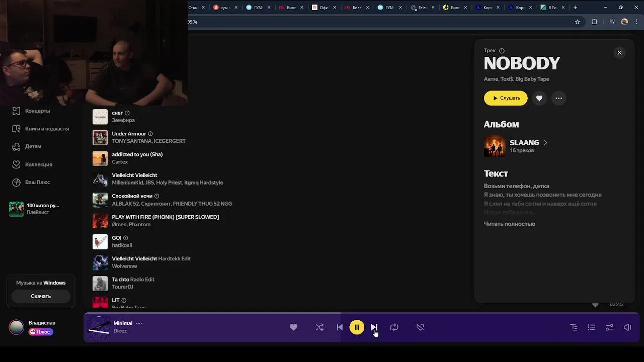
Task: Open artist TourerDJ link
Action: pyautogui.click(x=122, y=287)
